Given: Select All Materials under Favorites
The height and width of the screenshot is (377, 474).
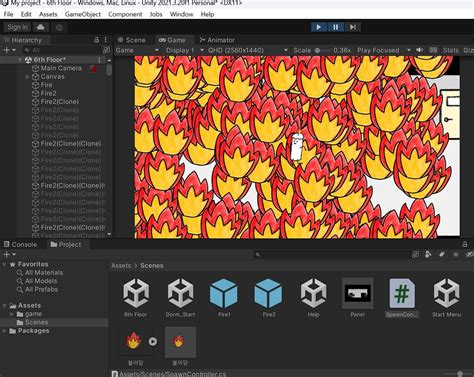Looking at the screenshot, I should (x=44, y=273).
